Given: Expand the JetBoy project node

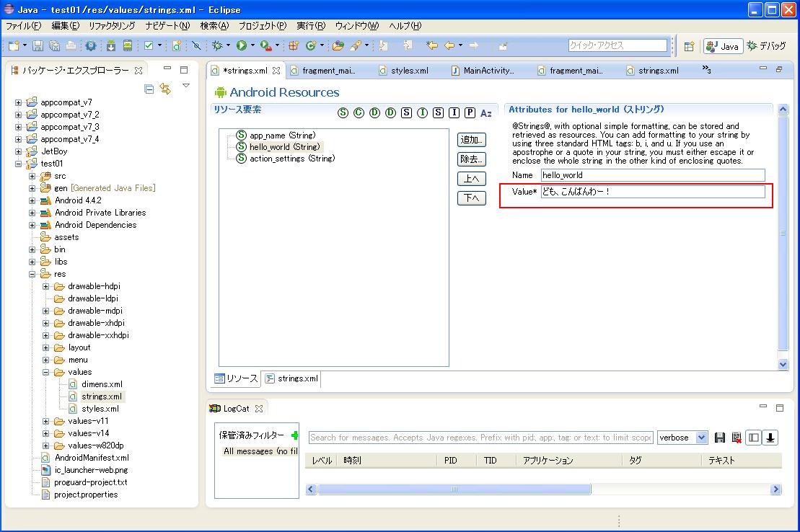Looking at the screenshot, I should pos(18,151).
